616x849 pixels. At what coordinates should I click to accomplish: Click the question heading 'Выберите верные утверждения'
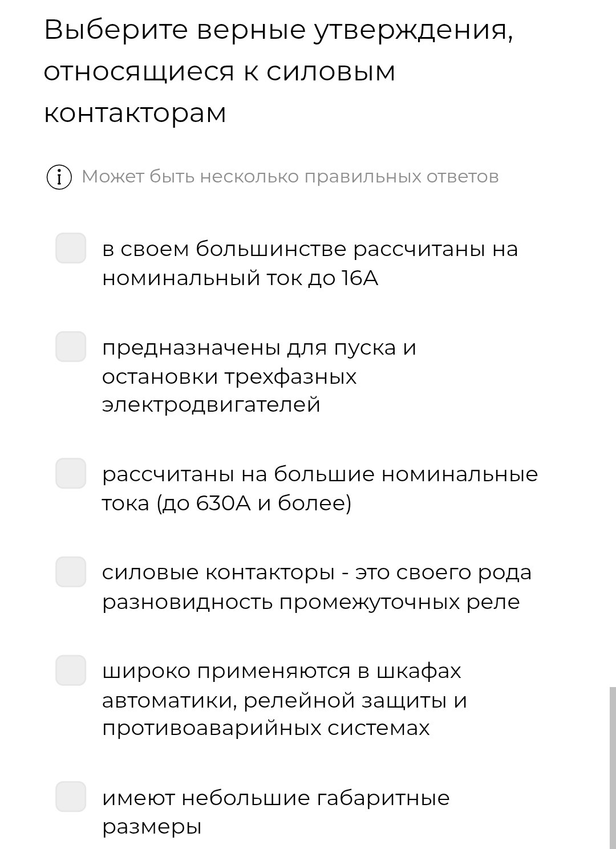279,30
